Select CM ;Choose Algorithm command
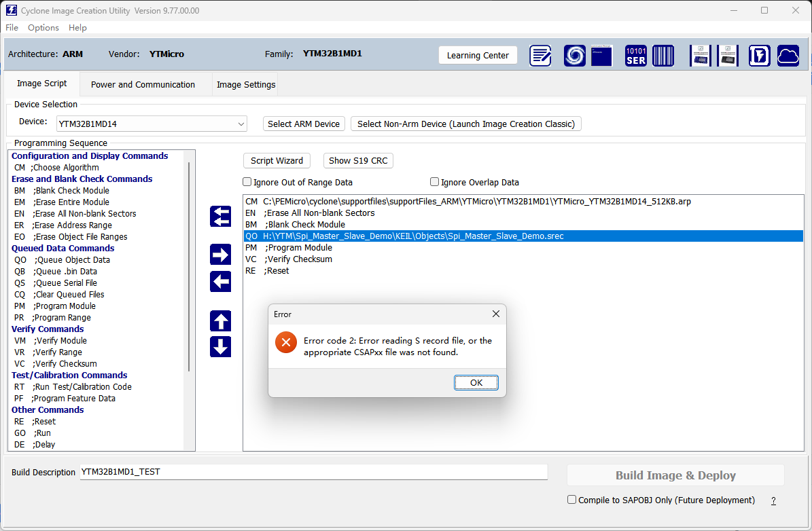The image size is (812, 531). pos(56,167)
